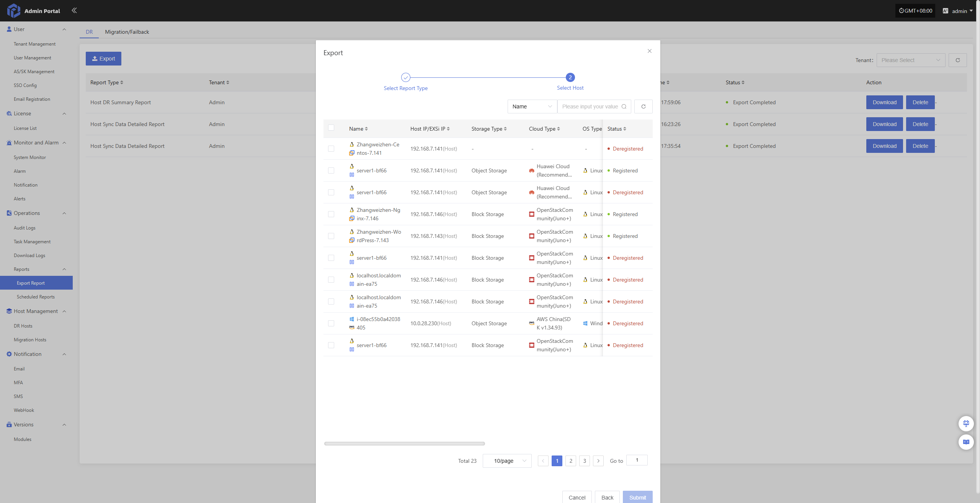Click the Admin Portal logo icon
This screenshot has width=980, height=503.
[14, 11]
